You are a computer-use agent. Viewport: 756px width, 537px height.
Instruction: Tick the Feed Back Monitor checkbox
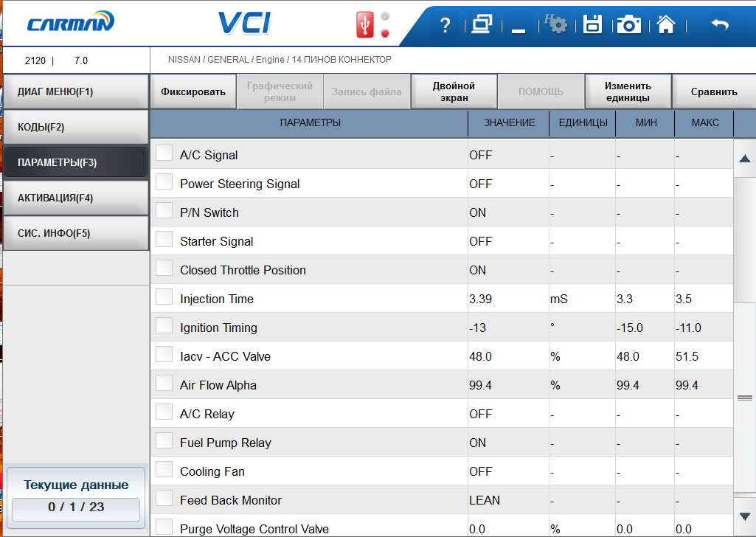[164, 498]
